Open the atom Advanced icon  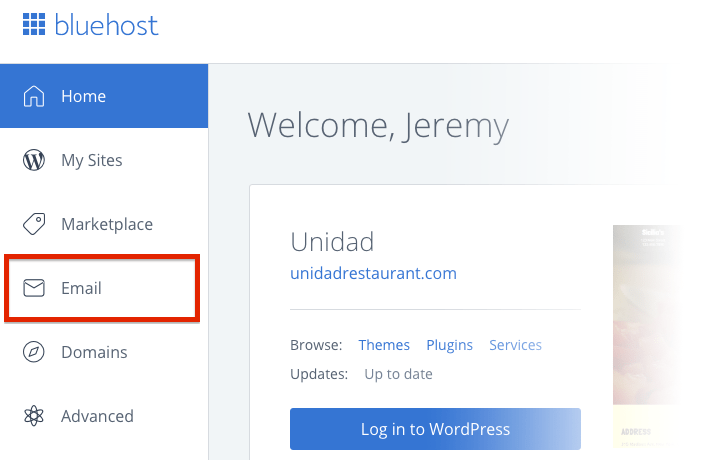(34, 416)
